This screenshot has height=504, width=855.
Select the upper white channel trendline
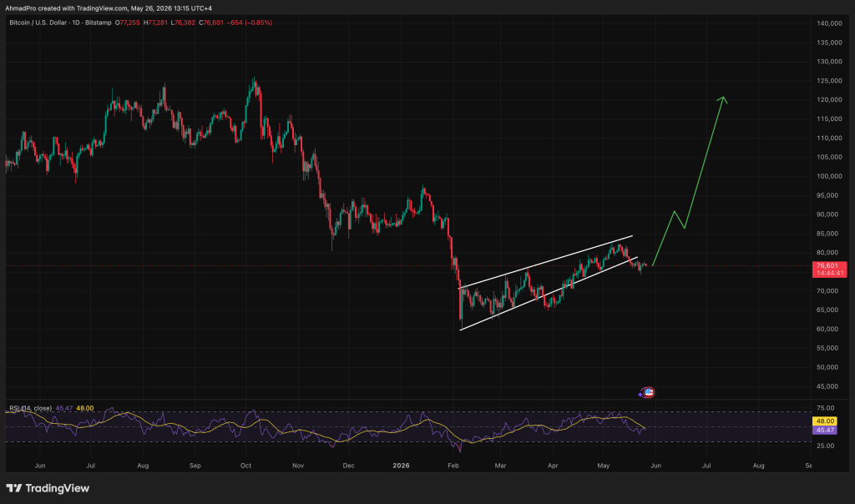pyautogui.click(x=545, y=262)
